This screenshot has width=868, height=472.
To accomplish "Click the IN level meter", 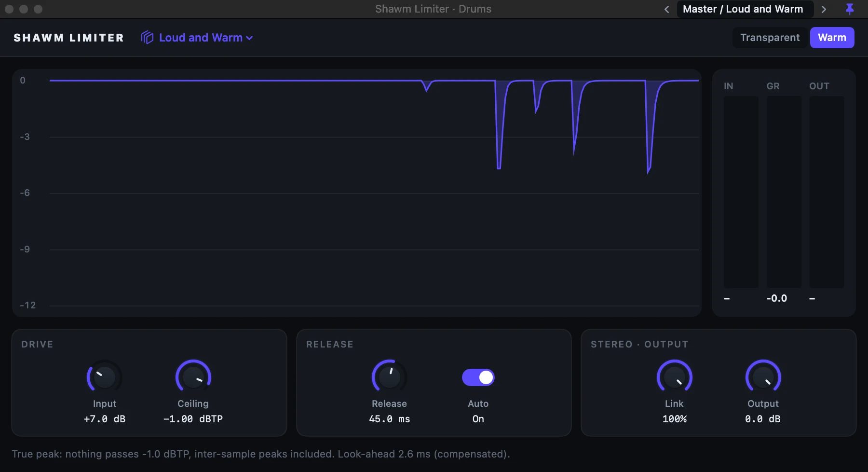I will [x=741, y=192].
